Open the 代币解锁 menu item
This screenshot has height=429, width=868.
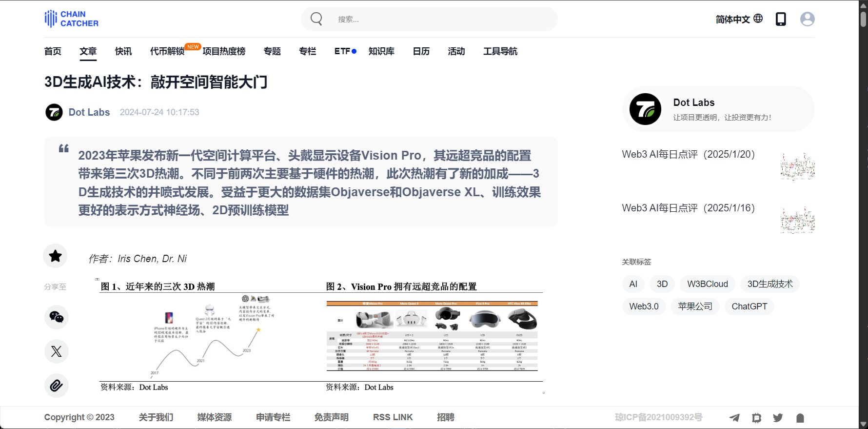coord(167,51)
